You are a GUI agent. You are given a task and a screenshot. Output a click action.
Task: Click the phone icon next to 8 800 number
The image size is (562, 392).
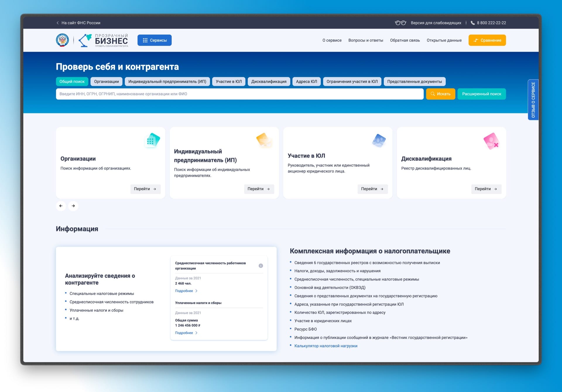(x=472, y=23)
